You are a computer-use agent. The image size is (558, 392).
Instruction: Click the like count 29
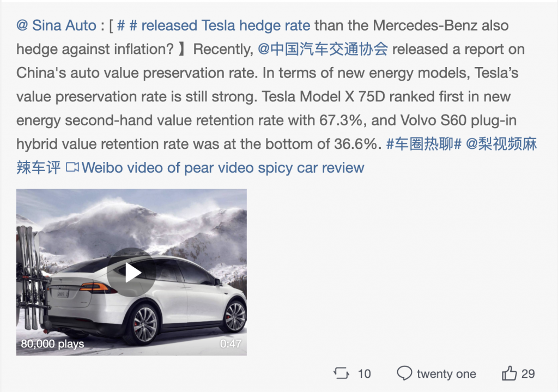tap(528, 374)
